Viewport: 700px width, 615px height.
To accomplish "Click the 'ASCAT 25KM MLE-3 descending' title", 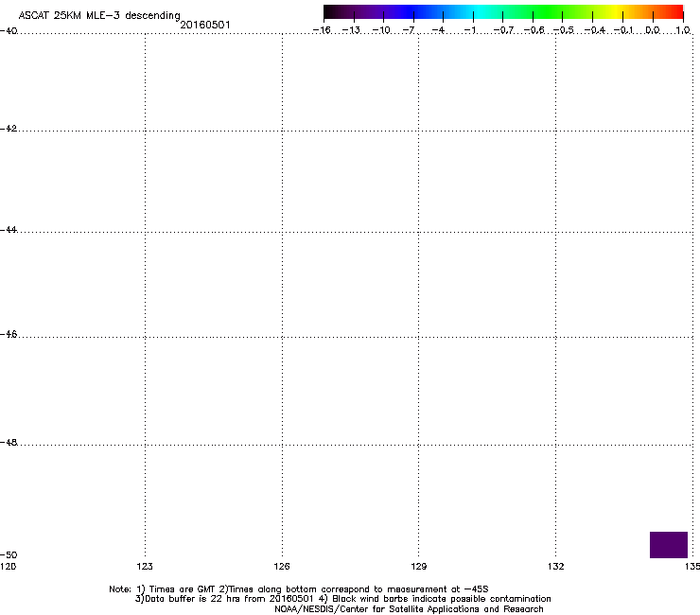I will (99, 15).
